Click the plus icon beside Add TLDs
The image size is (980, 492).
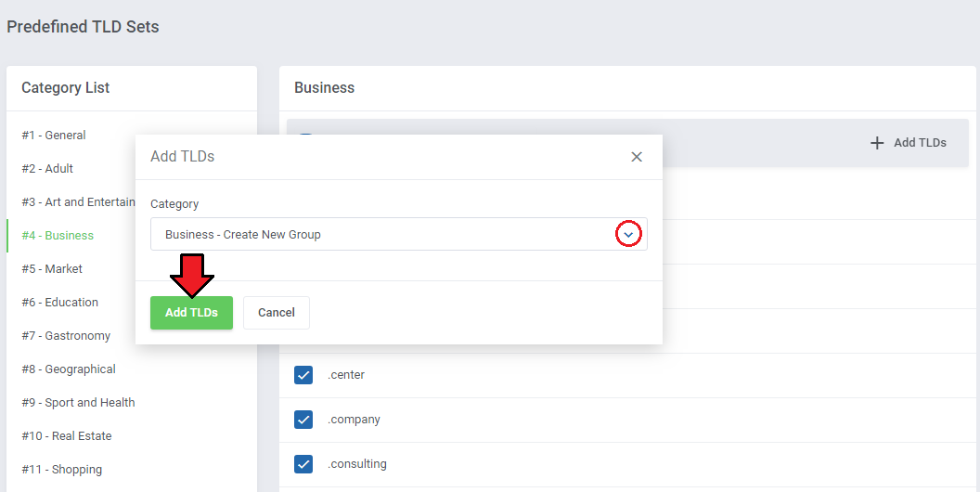pos(877,143)
